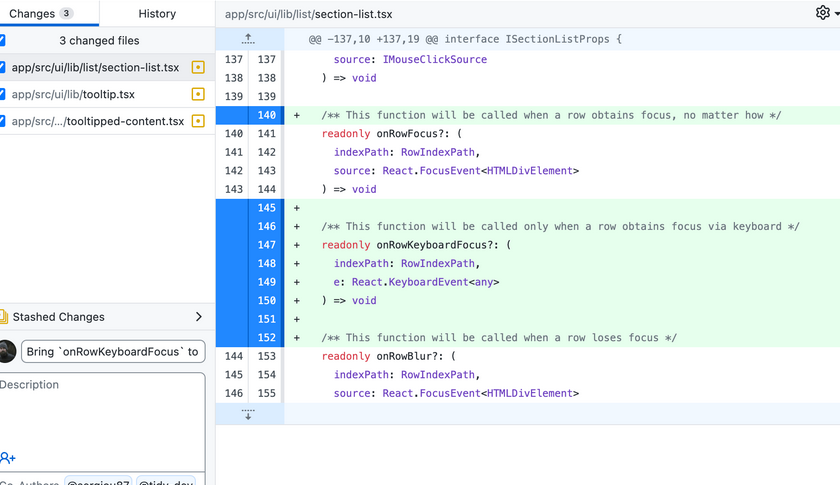Viewport: 840px width, 485px height.
Task: Click modified status icon for section-list.tsx
Action: tap(198, 68)
